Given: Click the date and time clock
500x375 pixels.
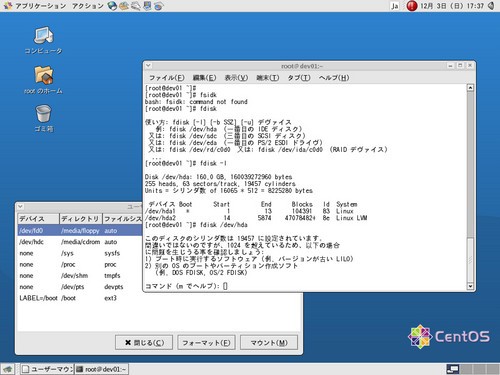Looking at the screenshot, I should tap(452, 6).
